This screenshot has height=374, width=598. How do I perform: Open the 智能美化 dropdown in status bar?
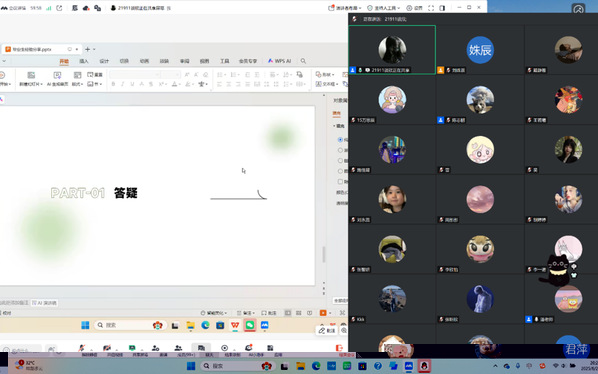[x=214, y=313]
